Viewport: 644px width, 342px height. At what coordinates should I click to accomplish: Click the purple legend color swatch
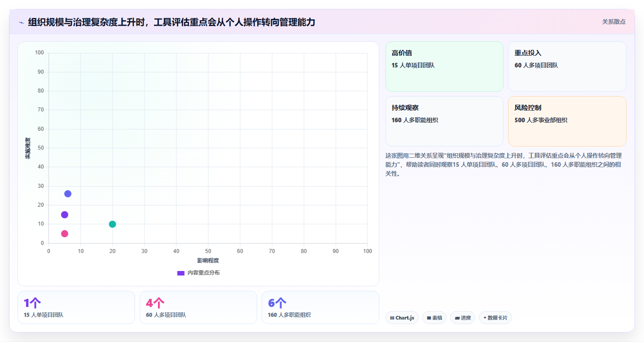[181, 273]
